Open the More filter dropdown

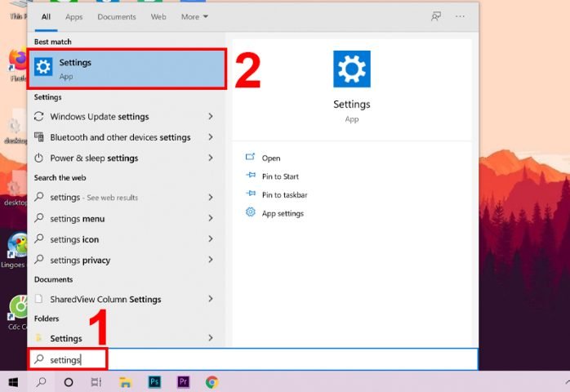194,16
